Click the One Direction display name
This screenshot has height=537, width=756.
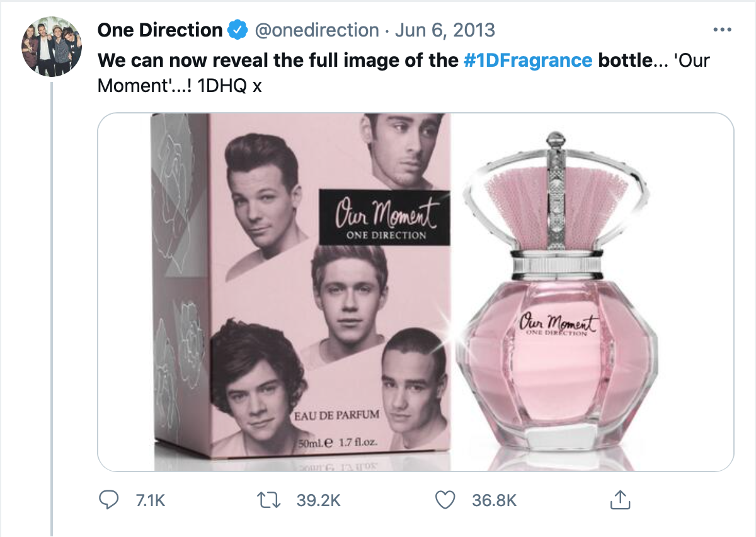(x=160, y=30)
